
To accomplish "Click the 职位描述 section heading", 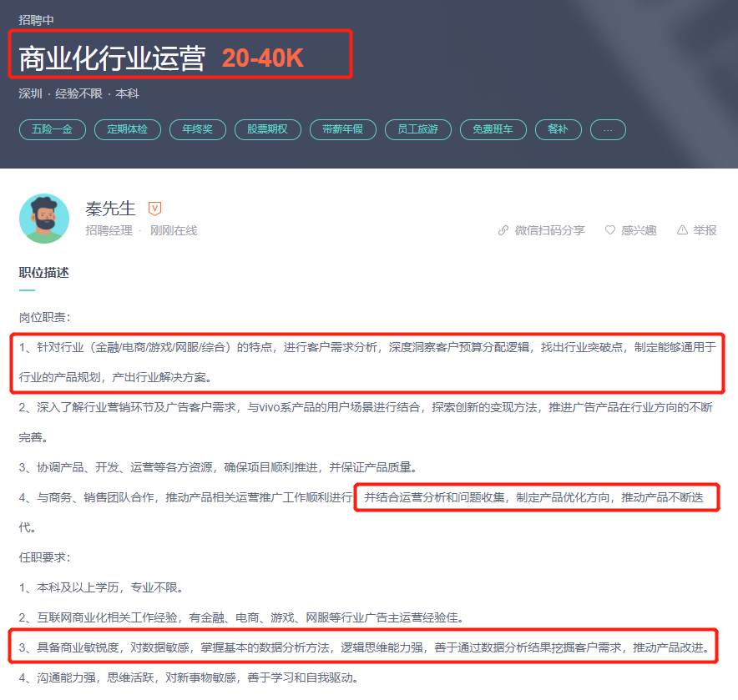I will point(43,273).
